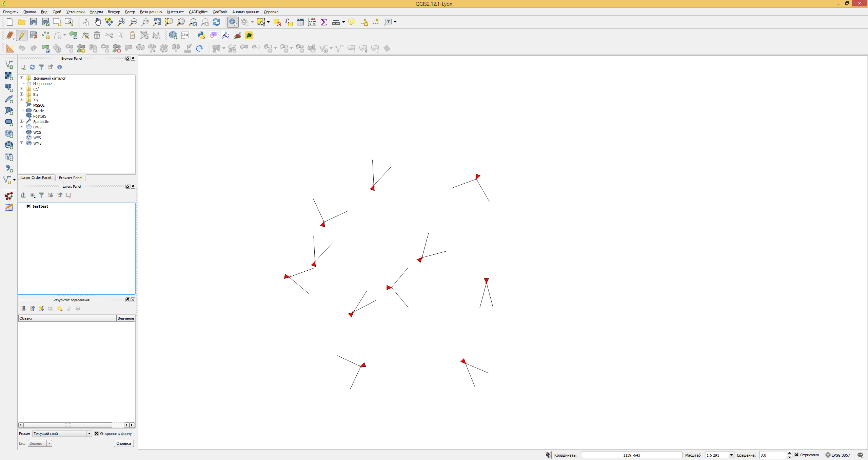
Task: Open the Масштаб scale dropdown
Action: 731,455
